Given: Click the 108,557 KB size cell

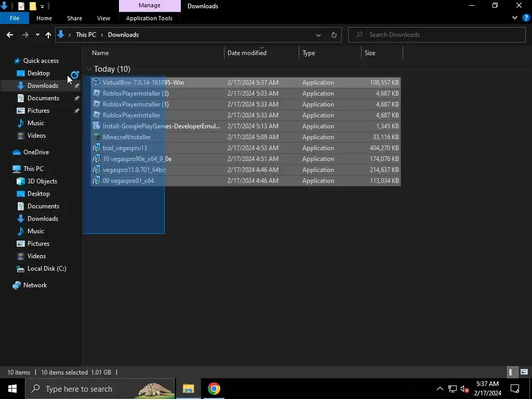Looking at the screenshot, I should (x=384, y=83).
